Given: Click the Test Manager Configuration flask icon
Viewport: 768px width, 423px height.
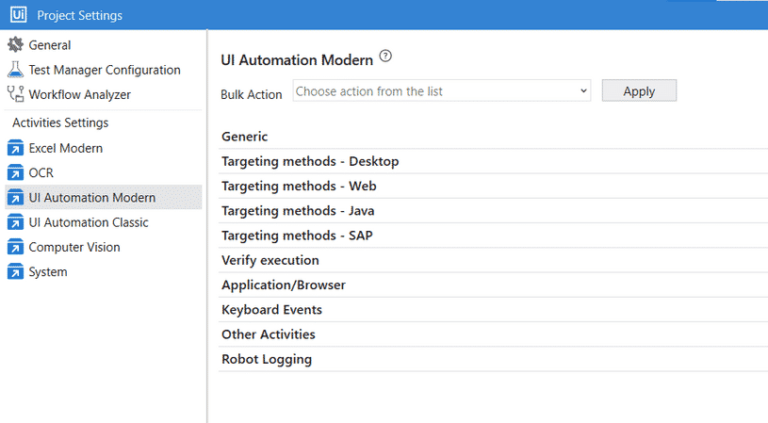Looking at the screenshot, I should (15, 70).
